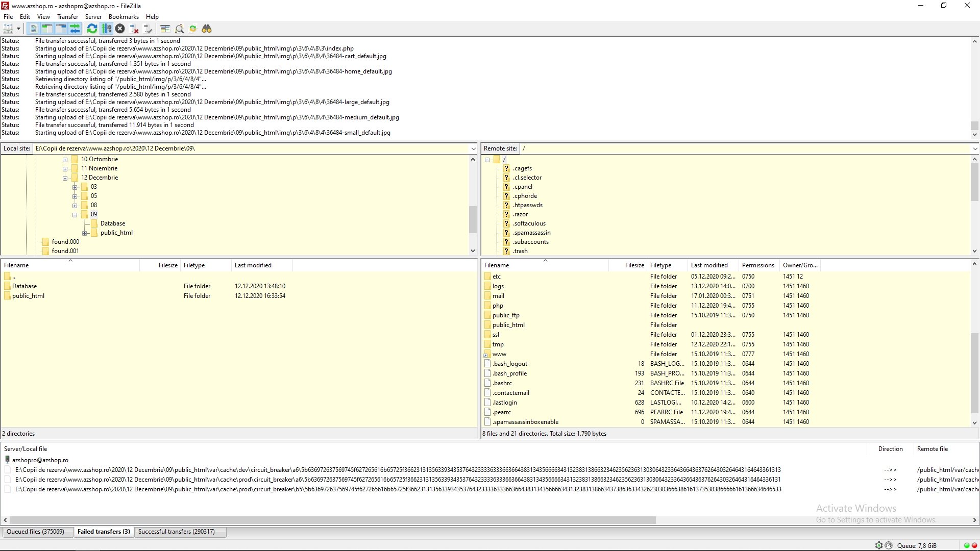Screen dimensions: 980x551
Task: Open directory listing filters dialog
Action: pyautogui.click(x=165, y=29)
